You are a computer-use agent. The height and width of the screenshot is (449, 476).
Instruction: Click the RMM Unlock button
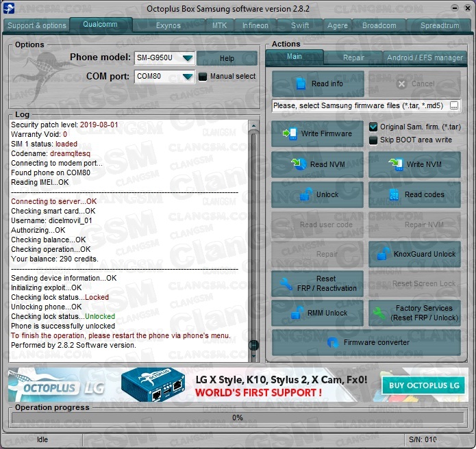tap(317, 313)
